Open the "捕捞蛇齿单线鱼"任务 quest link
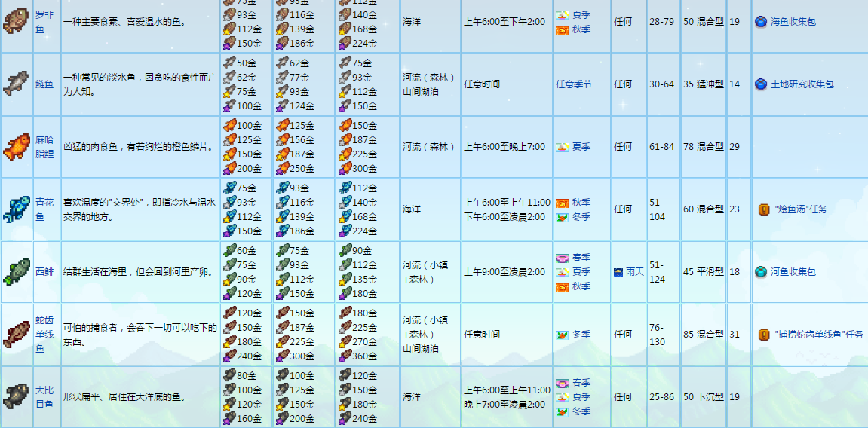Screen dimensions: 868x428 (819, 334)
